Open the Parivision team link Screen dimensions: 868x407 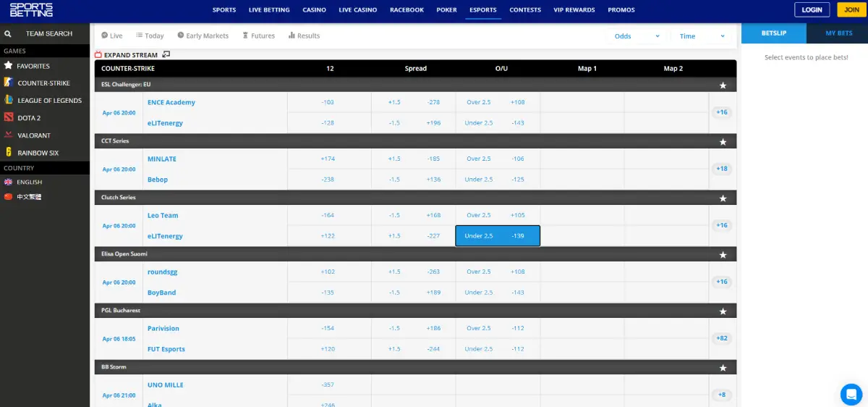[x=163, y=328]
